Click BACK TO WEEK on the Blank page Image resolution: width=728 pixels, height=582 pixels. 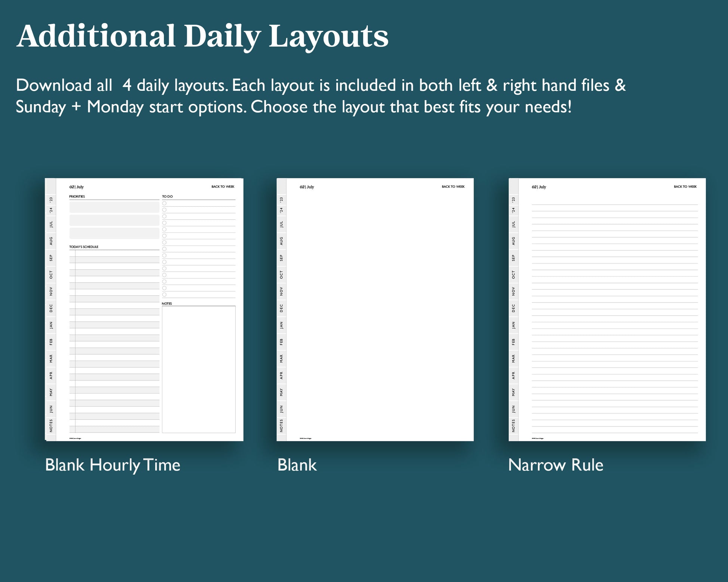pyautogui.click(x=453, y=187)
